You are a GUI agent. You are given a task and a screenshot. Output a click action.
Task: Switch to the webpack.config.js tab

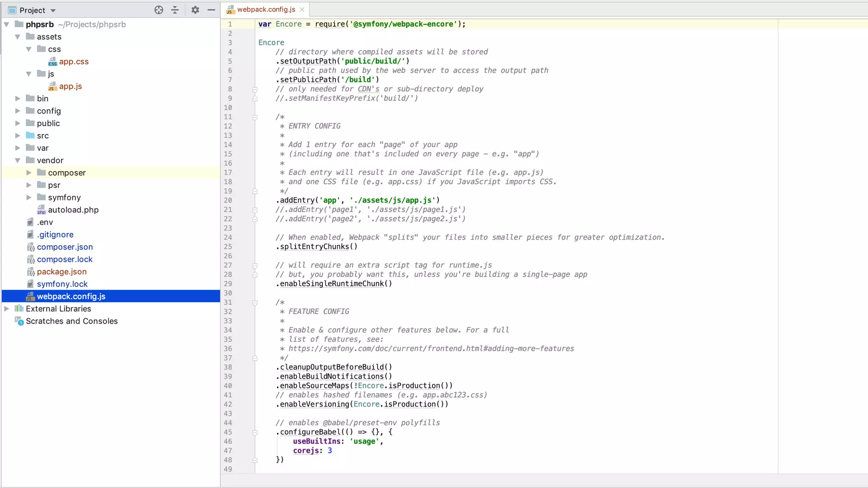pyautogui.click(x=266, y=9)
